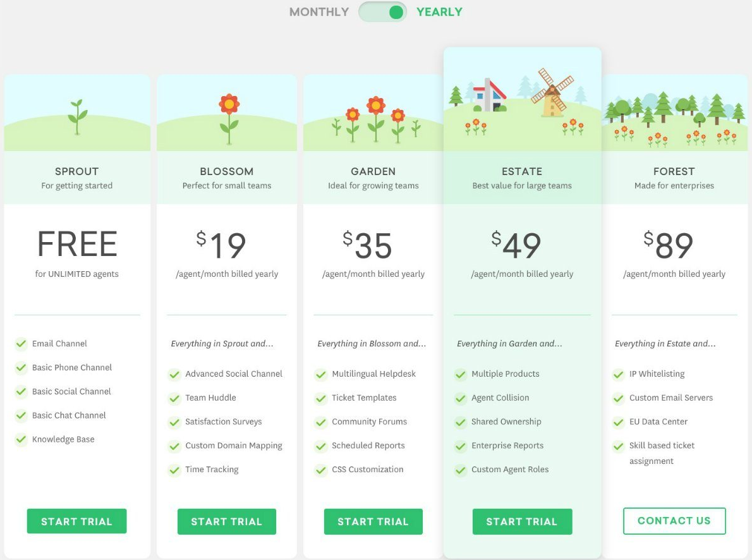
Task: Start trial for the Sprout plan
Action: click(76, 521)
